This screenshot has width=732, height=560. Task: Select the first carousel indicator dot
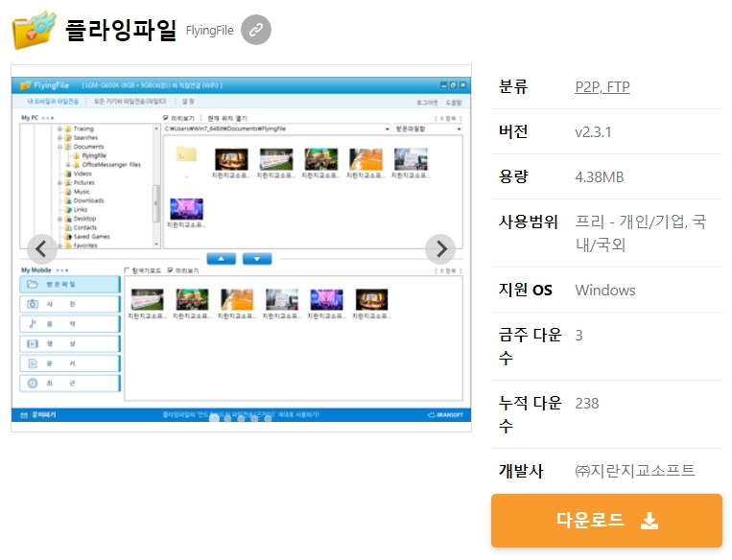click(x=214, y=418)
